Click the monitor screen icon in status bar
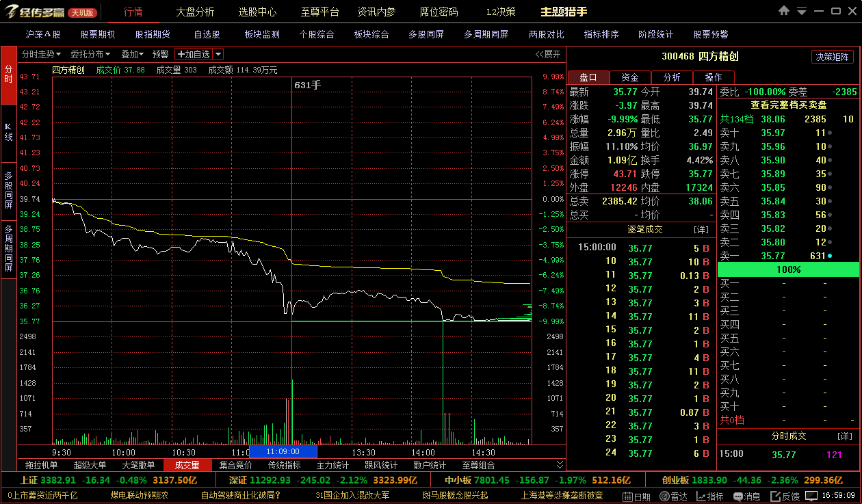 coord(811,496)
